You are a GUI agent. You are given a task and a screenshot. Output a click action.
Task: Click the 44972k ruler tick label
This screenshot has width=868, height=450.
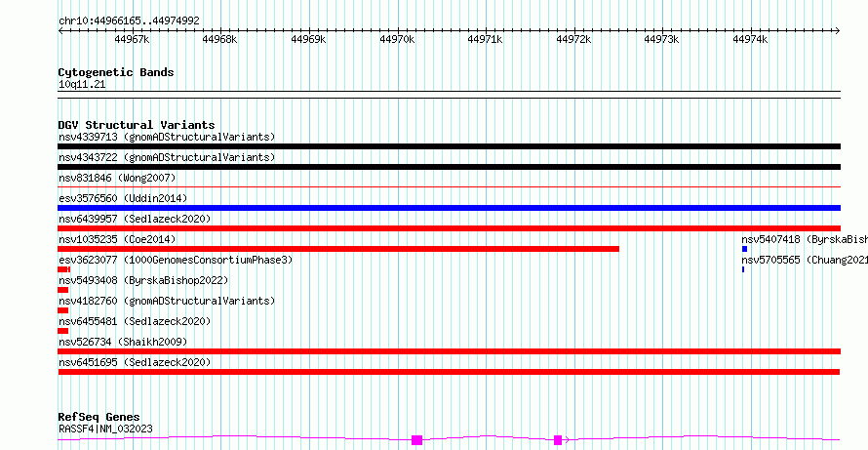[573, 39]
